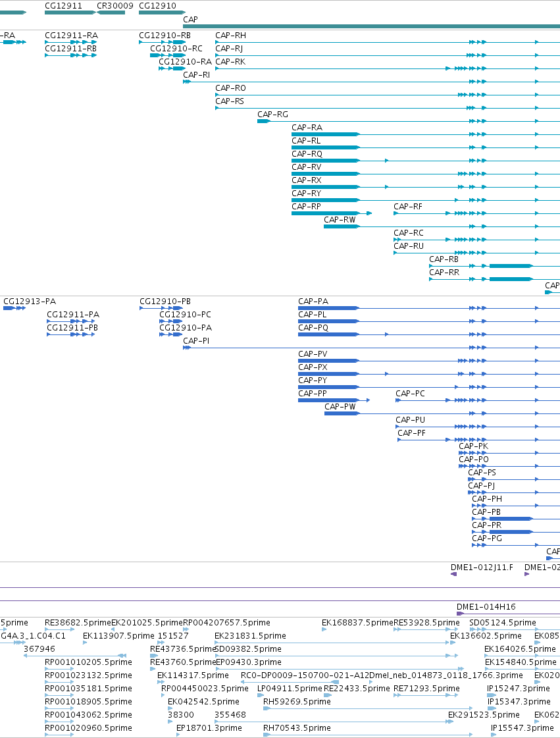Select transcript CAP-RL
Viewport: 560px width, 738px height.
(x=426, y=147)
